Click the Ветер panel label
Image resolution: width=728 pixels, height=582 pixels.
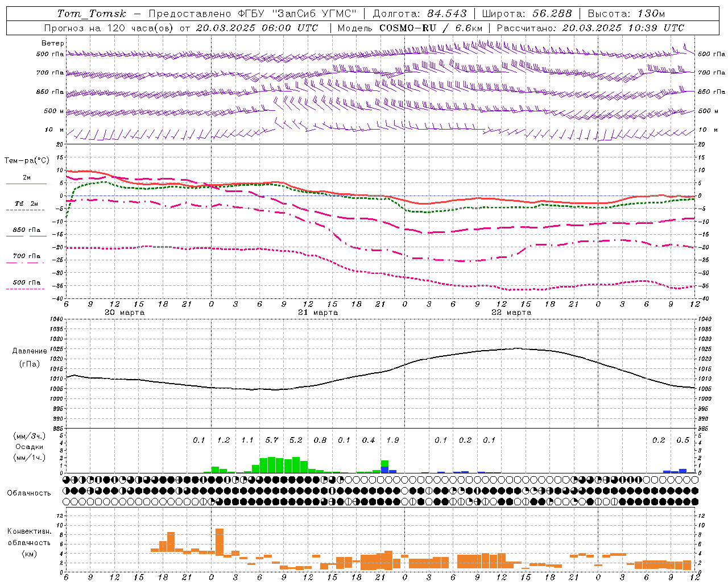[x=53, y=43]
